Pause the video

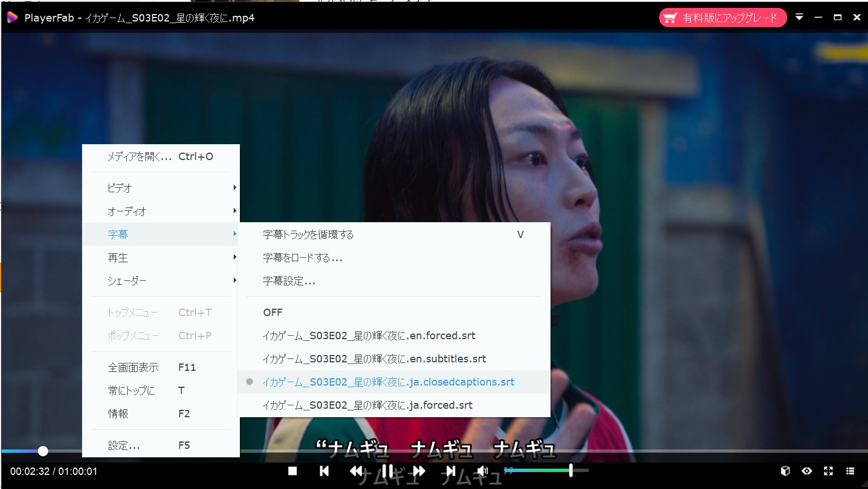tap(388, 471)
